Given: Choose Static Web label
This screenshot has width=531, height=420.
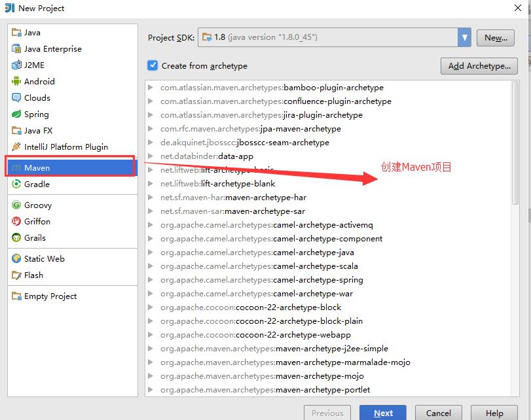Looking at the screenshot, I should 45,259.
